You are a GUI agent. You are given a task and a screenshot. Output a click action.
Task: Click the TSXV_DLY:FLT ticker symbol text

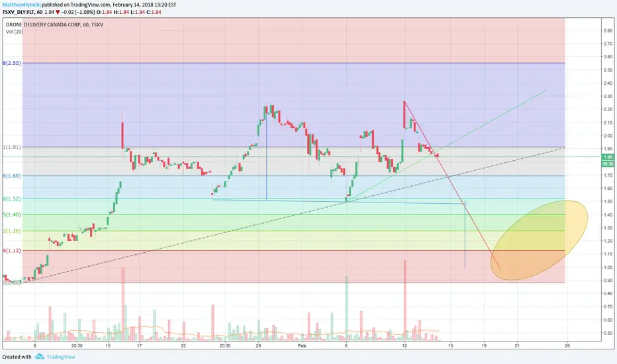[19, 12]
